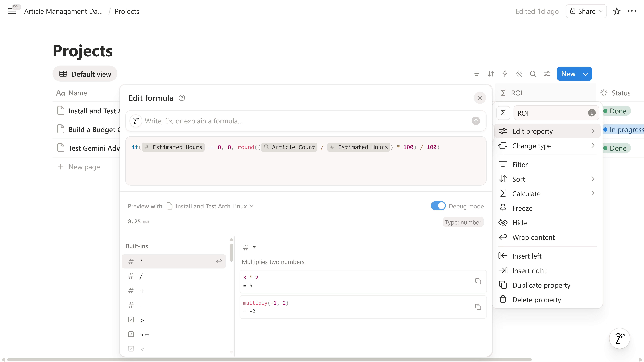
Task: Go to Article Managament Da... breadcrumb
Action: pos(63,11)
